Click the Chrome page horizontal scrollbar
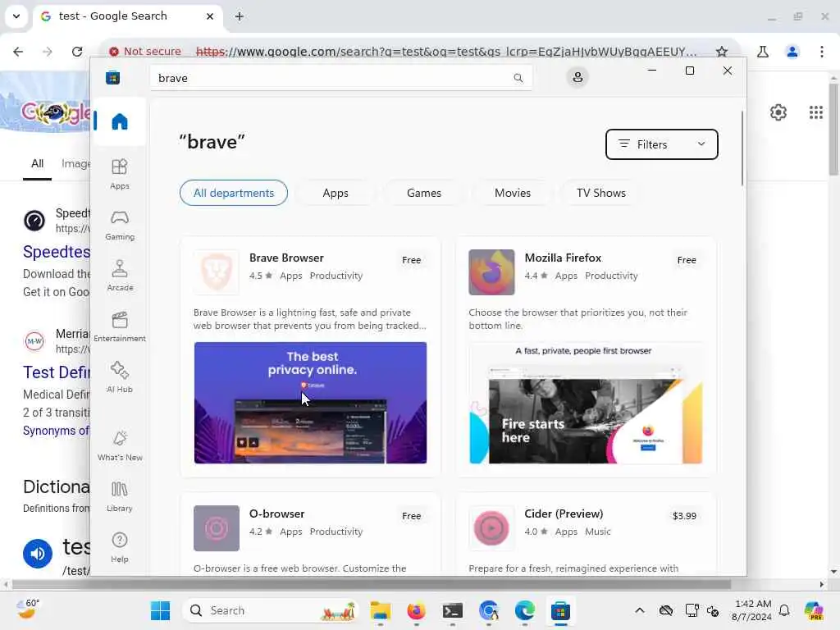The image size is (840, 630). click(372, 584)
